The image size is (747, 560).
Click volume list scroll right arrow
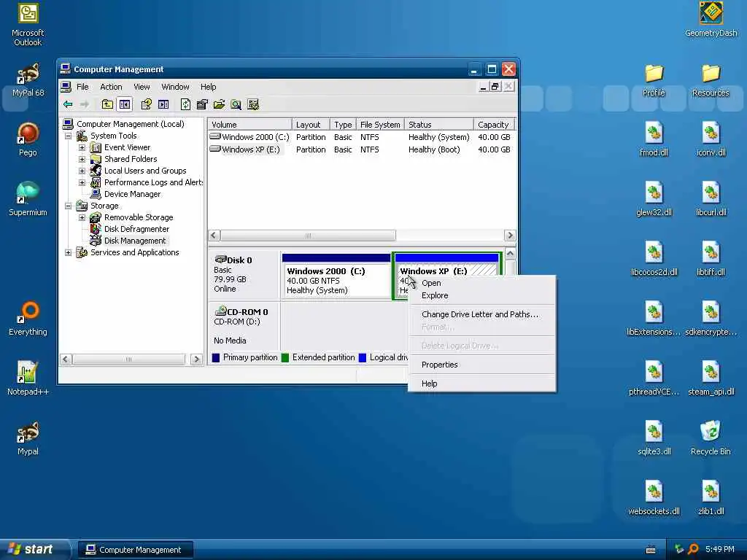510,236
